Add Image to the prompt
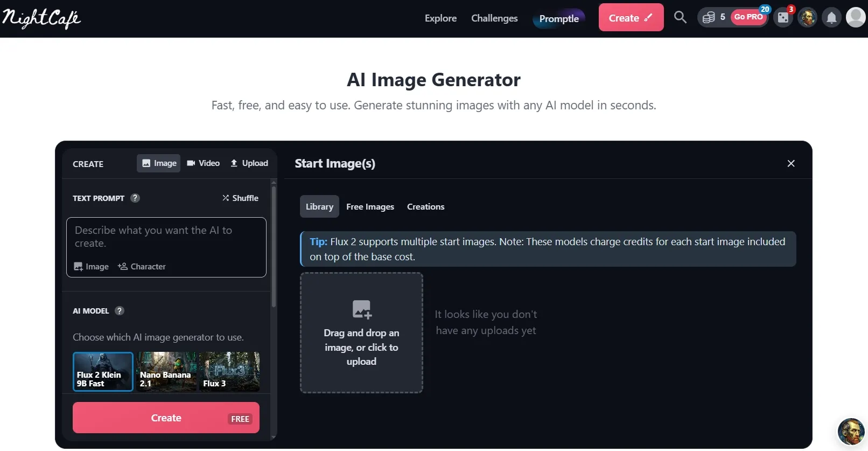This screenshot has width=868, height=451. tap(91, 267)
